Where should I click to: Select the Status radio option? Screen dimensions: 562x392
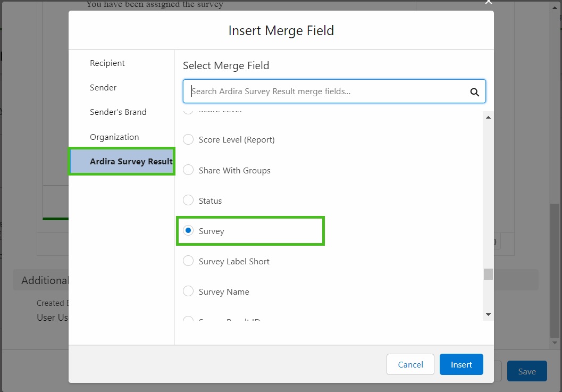188,201
